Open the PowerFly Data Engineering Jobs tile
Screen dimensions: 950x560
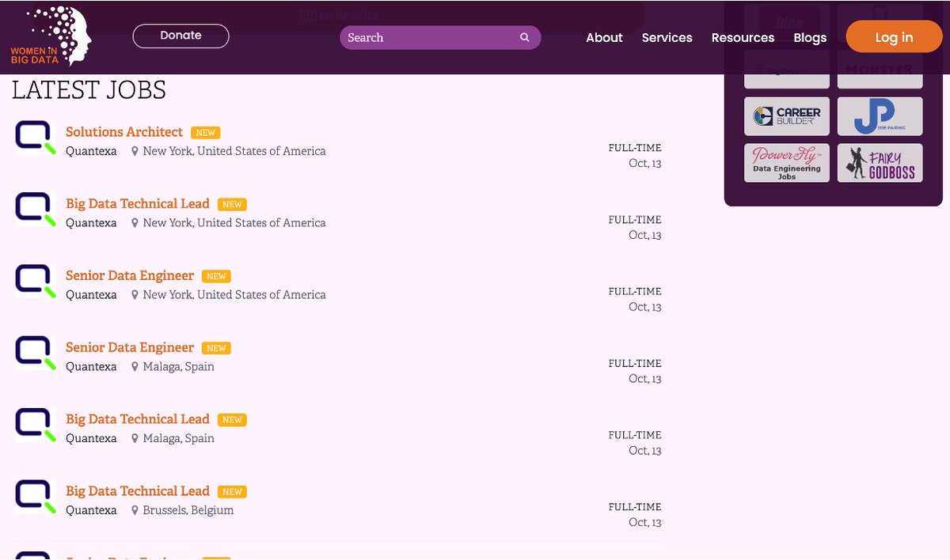[x=787, y=163]
